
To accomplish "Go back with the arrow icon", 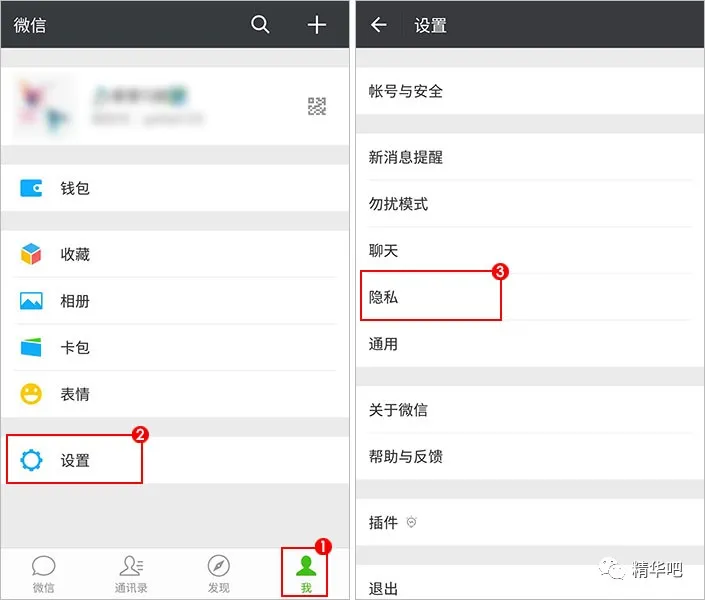I will pyautogui.click(x=379, y=25).
